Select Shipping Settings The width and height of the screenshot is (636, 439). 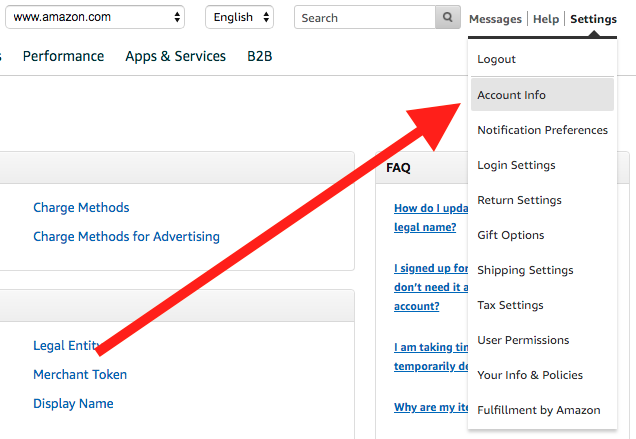pos(525,270)
